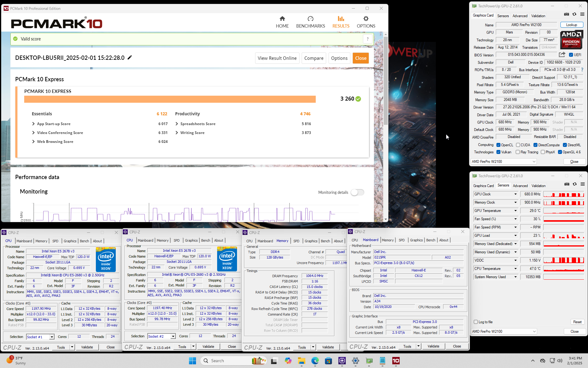
Task: Expand Writing Score row
Action: click(177, 133)
